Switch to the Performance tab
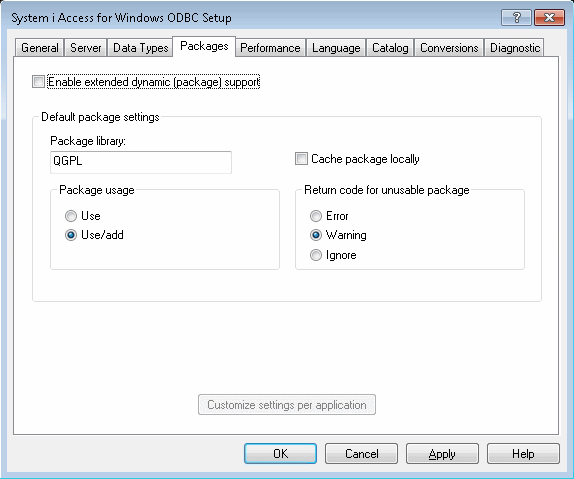Viewport: 574px width, 479px height. click(270, 48)
